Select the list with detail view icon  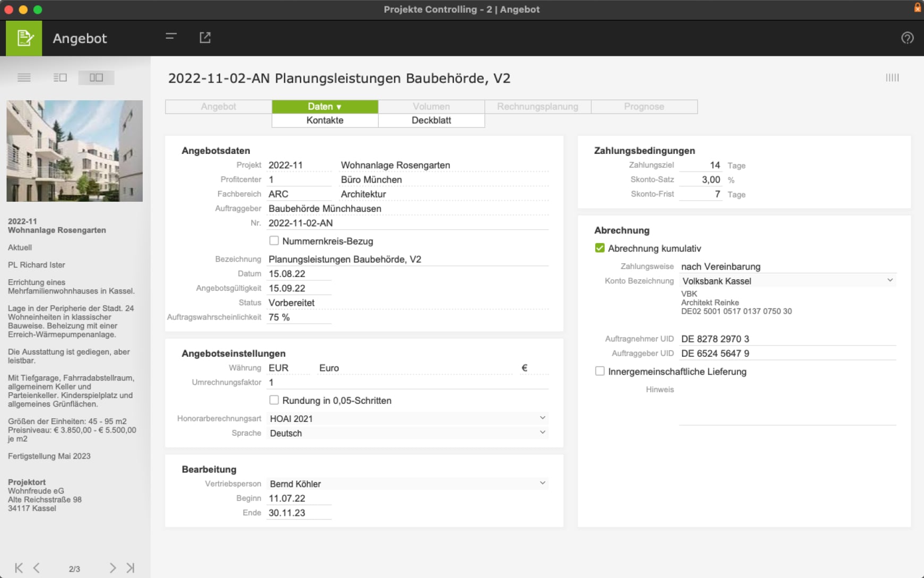[x=60, y=77]
